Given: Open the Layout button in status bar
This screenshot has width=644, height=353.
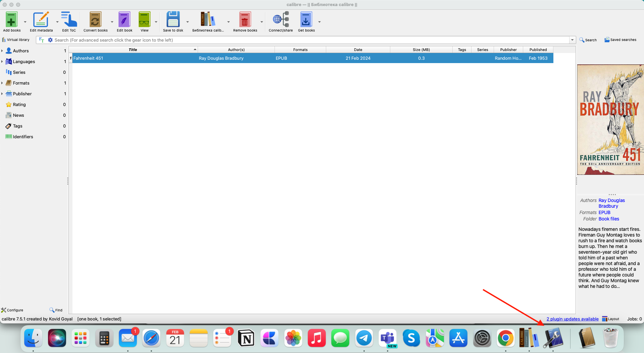Looking at the screenshot, I should tap(611, 319).
